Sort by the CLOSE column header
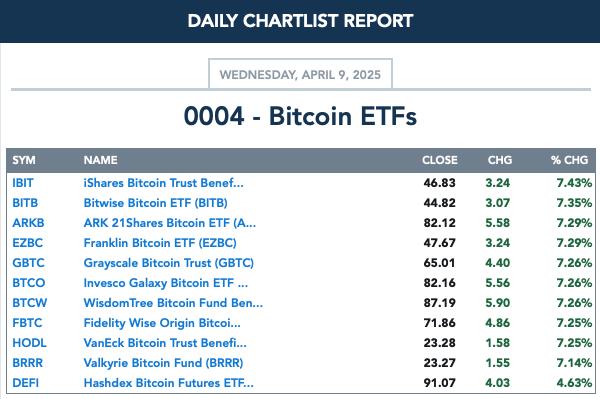Viewport: 600px width, 399px height. (x=439, y=160)
